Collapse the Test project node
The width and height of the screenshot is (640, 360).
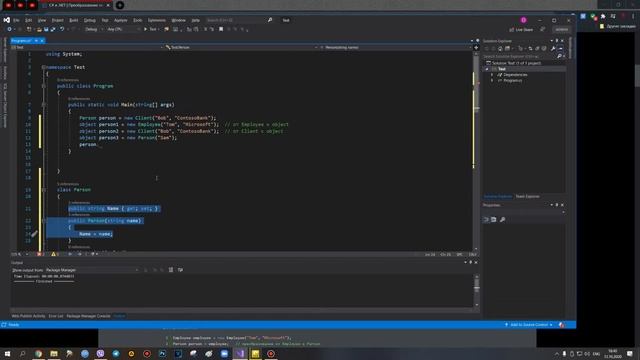487,69
